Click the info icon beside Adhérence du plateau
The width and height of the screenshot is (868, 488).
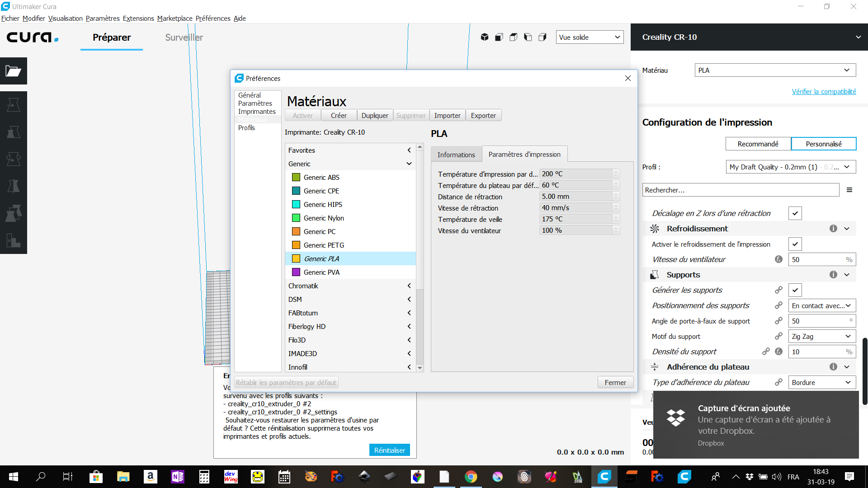833,367
